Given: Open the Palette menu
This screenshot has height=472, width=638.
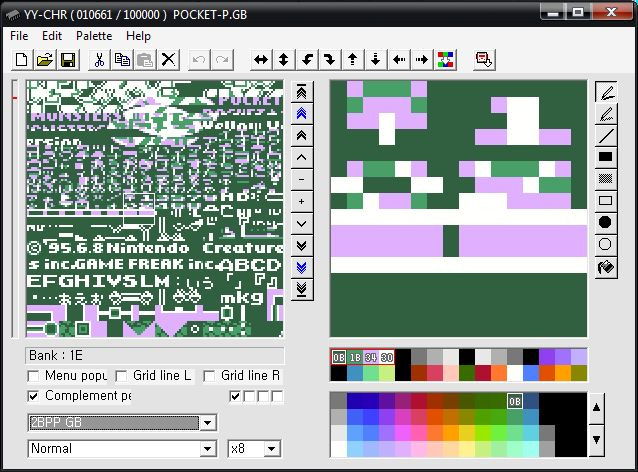Looking at the screenshot, I should pyautogui.click(x=94, y=36).
